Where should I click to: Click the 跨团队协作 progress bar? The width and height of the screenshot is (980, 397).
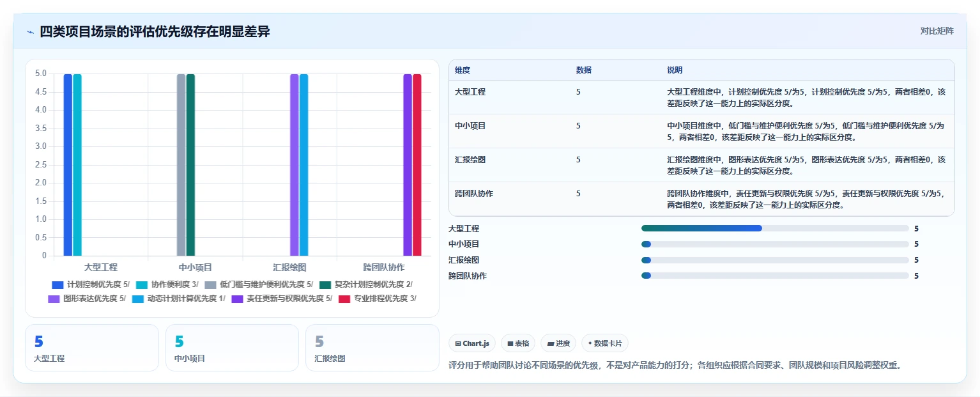coord(775,276)
